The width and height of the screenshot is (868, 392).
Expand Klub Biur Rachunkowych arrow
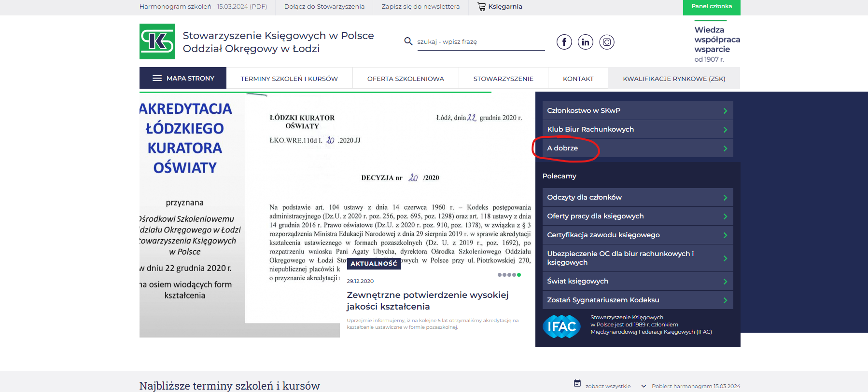tap(725, 130)
